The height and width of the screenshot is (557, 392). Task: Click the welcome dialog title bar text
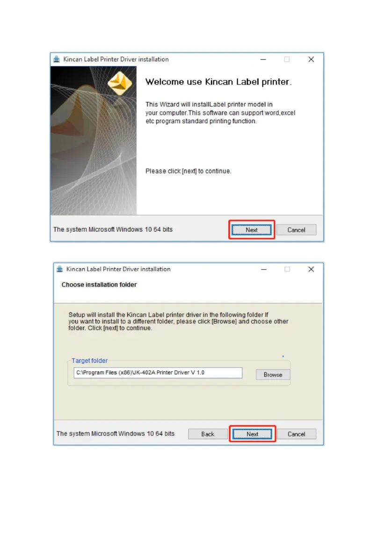pyautogui.click(x=116, y=59)
